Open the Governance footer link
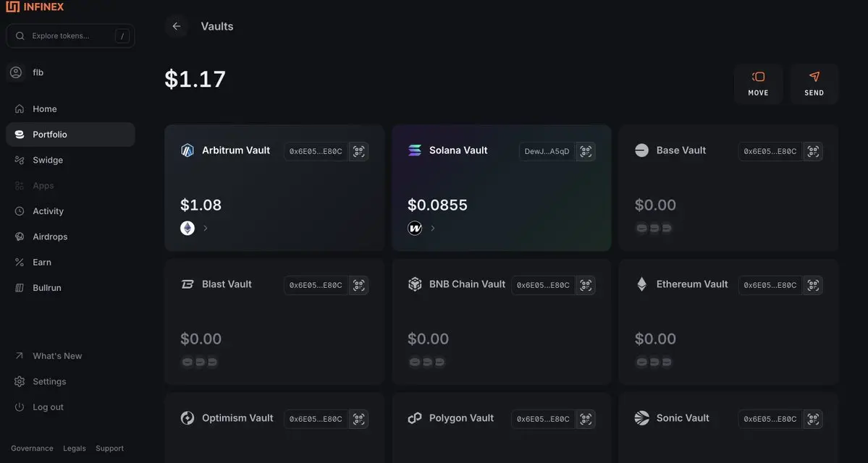Screen dimensions: 868x463 click(32, 448)
